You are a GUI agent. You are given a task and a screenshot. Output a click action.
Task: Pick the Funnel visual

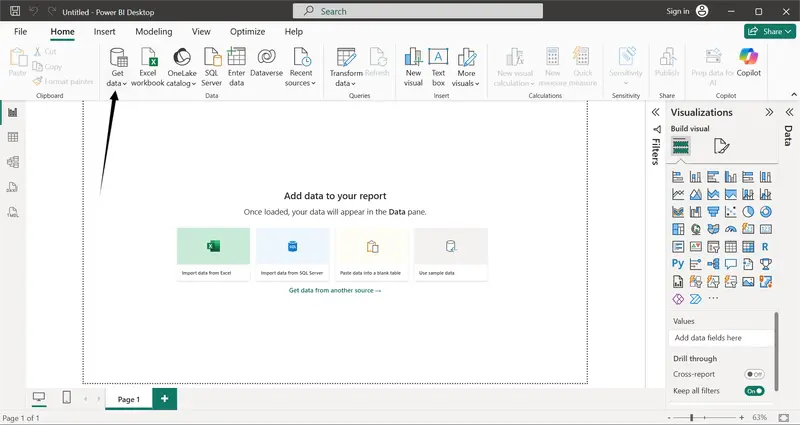point(713,212)
